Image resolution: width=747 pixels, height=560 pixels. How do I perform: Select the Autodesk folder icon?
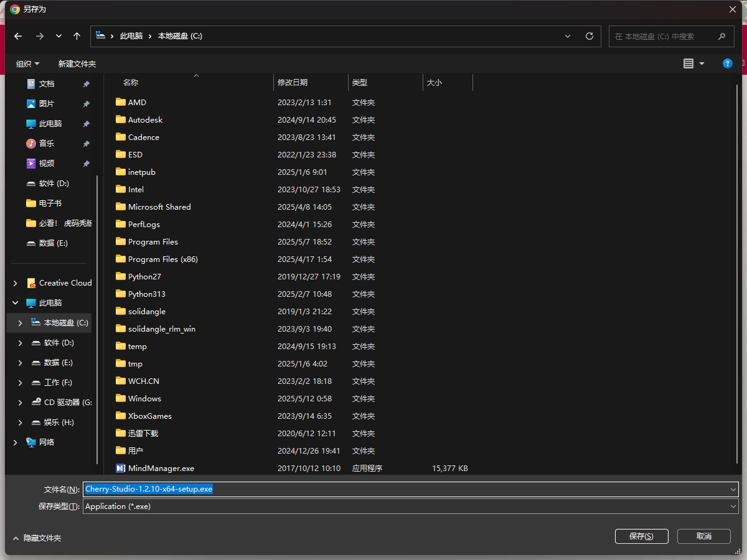pos(121,119)
